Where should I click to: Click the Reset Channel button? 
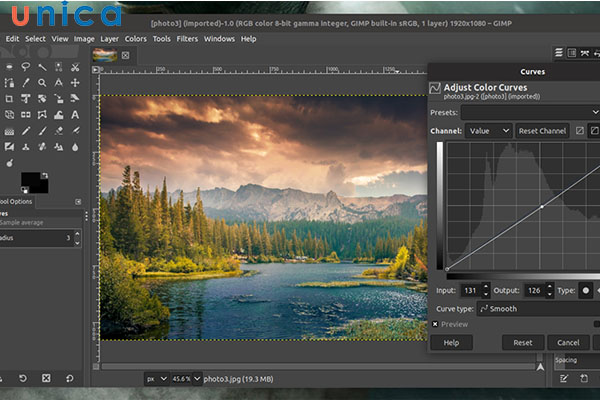tap(542, 131)
